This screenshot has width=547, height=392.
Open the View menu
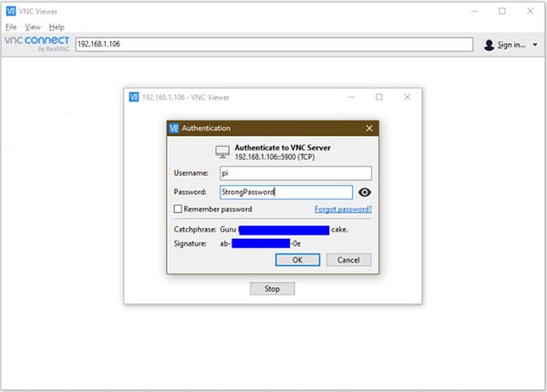[x=33, y=26]
